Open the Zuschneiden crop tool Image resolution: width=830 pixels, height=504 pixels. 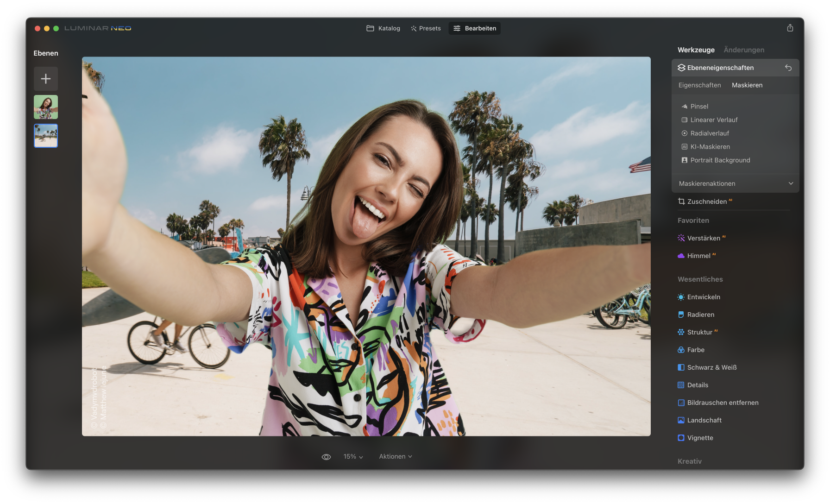click(x=706, y=202)
